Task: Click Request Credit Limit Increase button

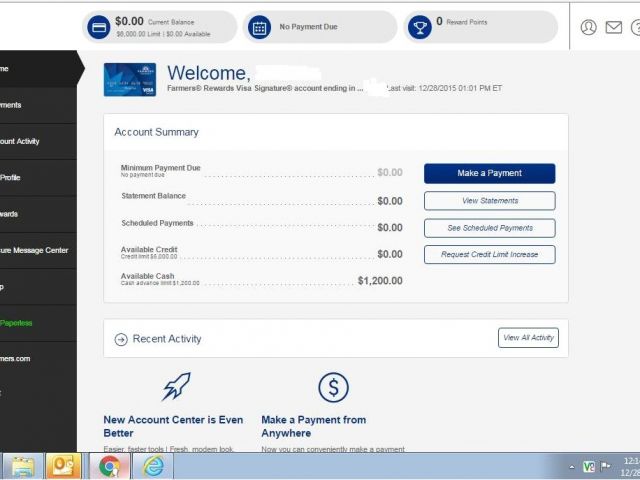Action: 489,255
